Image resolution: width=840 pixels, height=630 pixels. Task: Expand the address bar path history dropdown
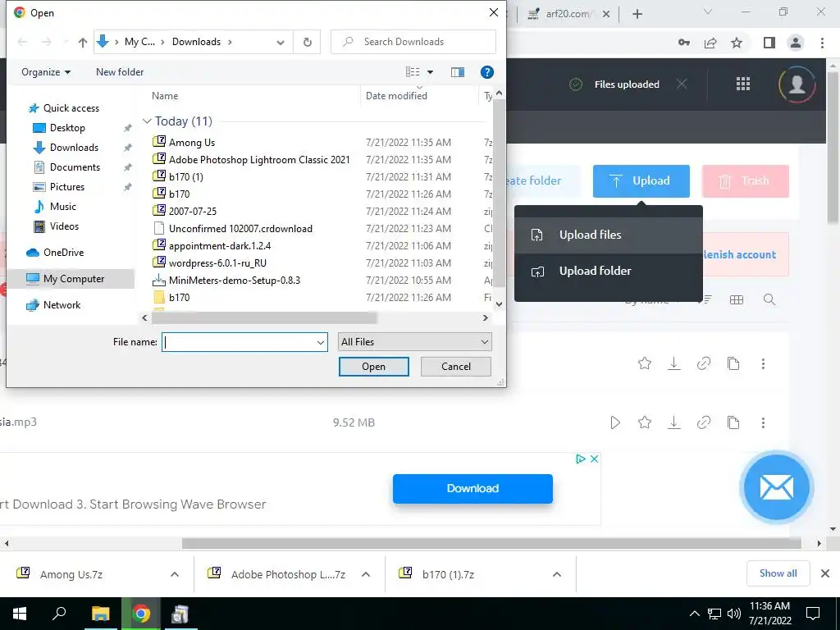coord(281,43)
